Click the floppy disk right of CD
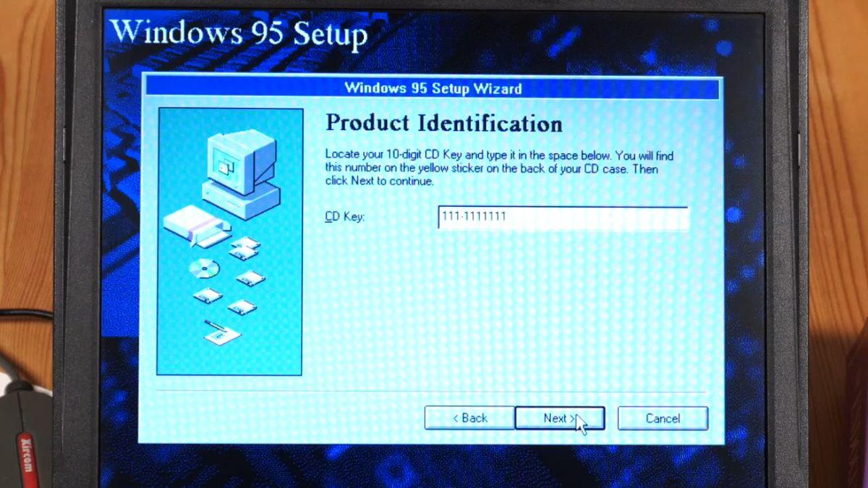The image size is (868, 488). [250, 278]
